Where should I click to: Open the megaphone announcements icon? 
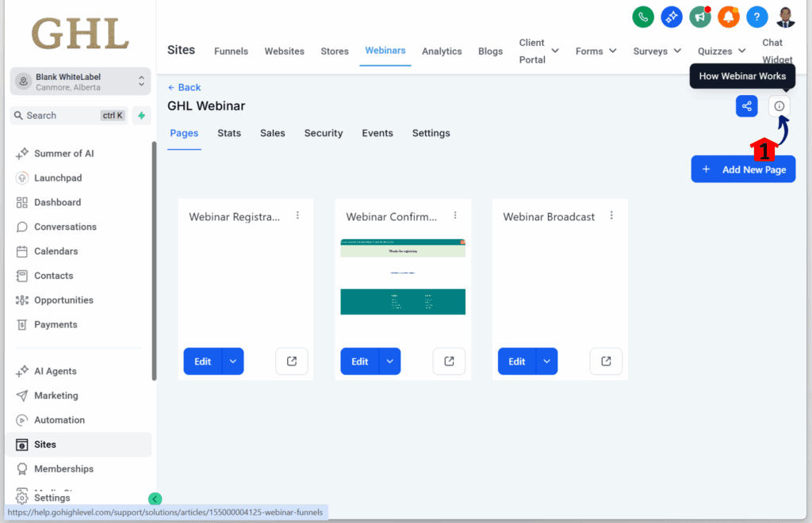click(x=699, y=17)
